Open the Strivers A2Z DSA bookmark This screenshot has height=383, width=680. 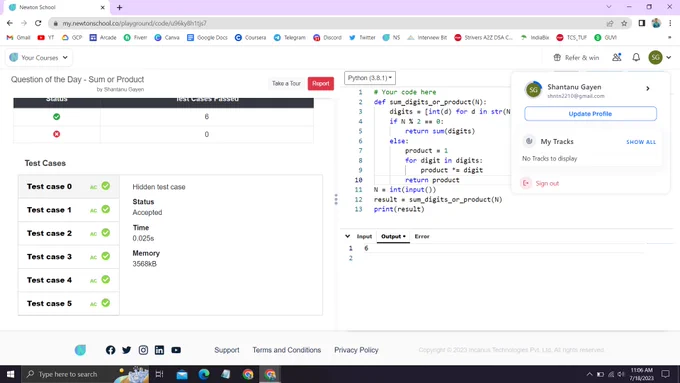coord(484,37)
